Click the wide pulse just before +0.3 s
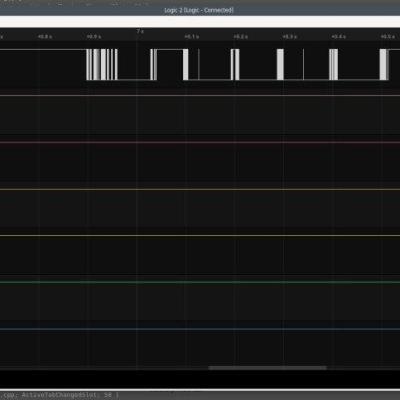This screenshot has width=400, height=400. (280, 64)
